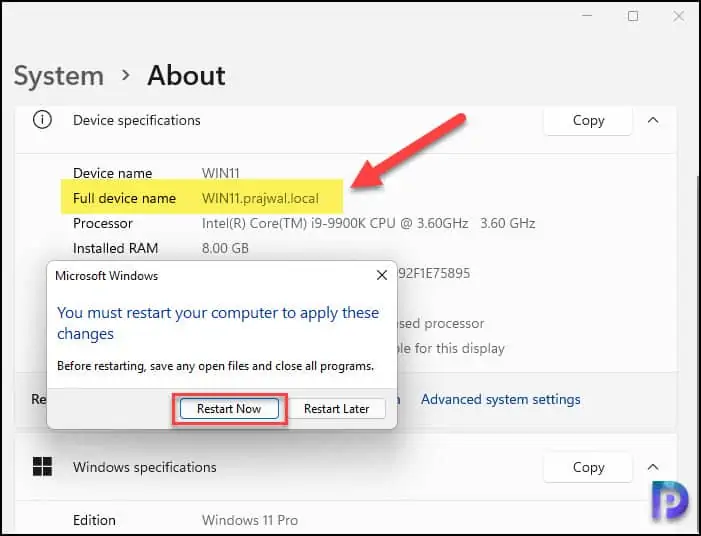This screenshot has height=536, width=701.
Task: Select the WIN11.prajwal.local full device name
Action: tap(272, 198)
